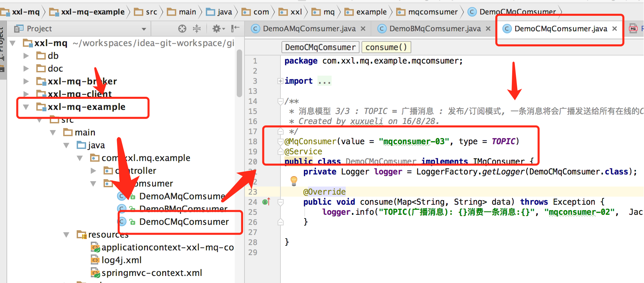Select the DemoCMqComsumer.java tab
The image size is (644, 283).
(561, 29)
